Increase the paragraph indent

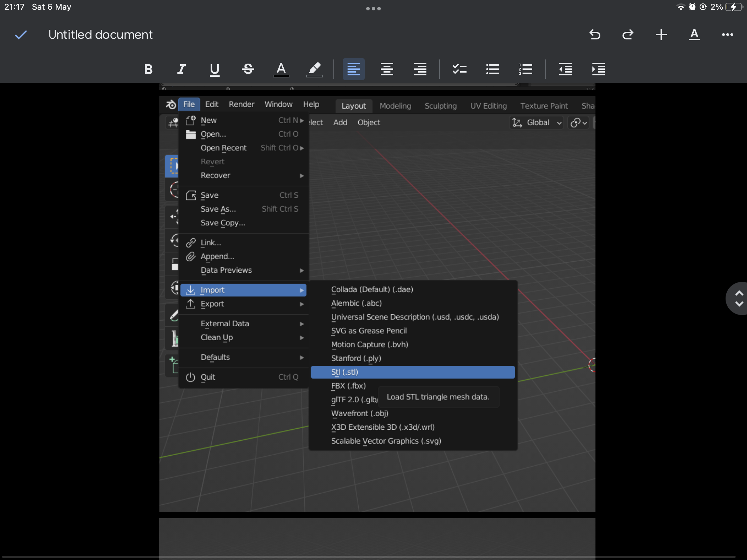[x=599, y=69]
